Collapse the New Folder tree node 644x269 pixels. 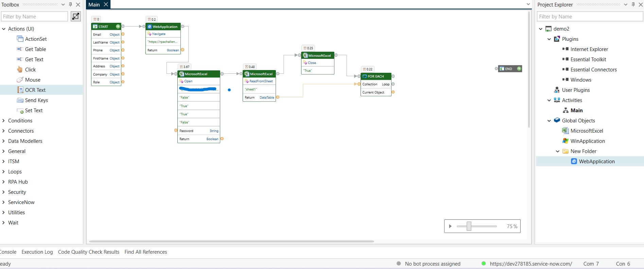pos(558,151)
